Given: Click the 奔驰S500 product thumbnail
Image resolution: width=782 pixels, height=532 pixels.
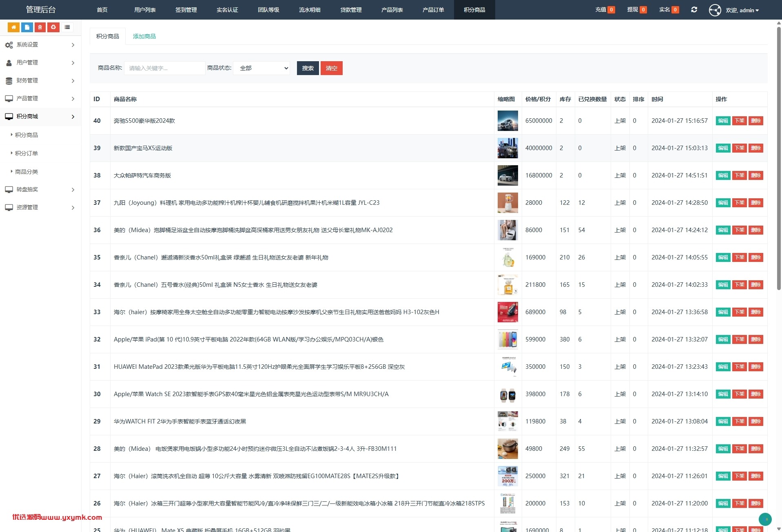Looking at the screenshot, I should (x=507, y=121).
